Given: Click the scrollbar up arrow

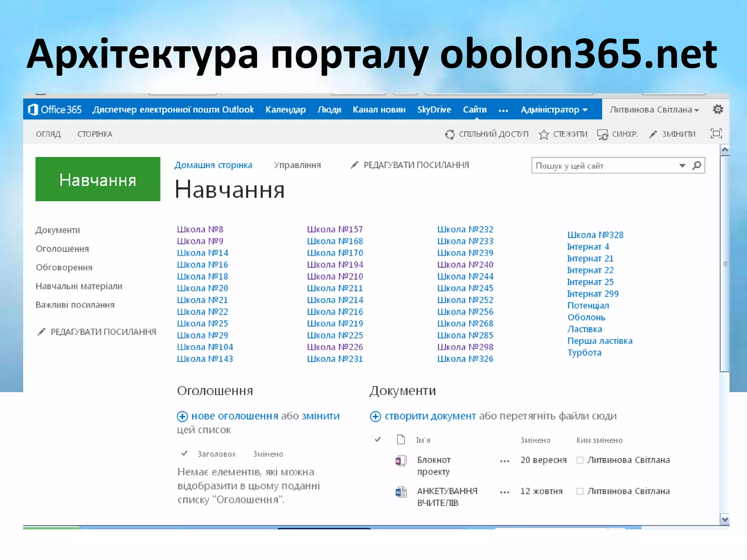Looking at the screenshot, I should click(x=725, y=150).
